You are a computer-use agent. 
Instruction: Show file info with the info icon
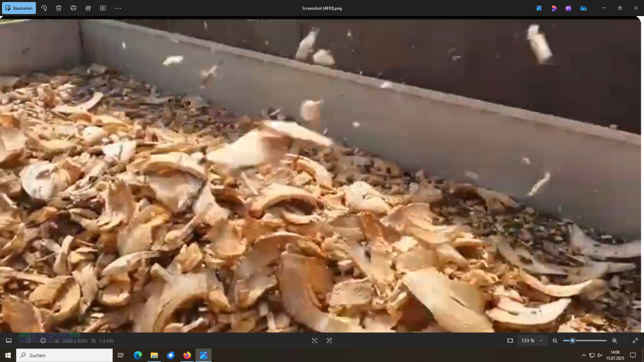43,341
